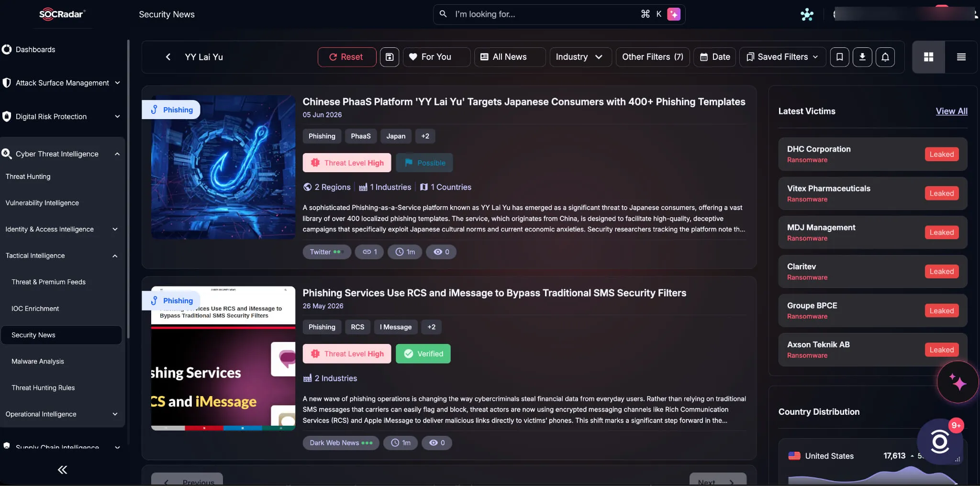Click the 1 Industries factory icon
Image resolution: width=980 pixels, height=486 pixels.
363,187
